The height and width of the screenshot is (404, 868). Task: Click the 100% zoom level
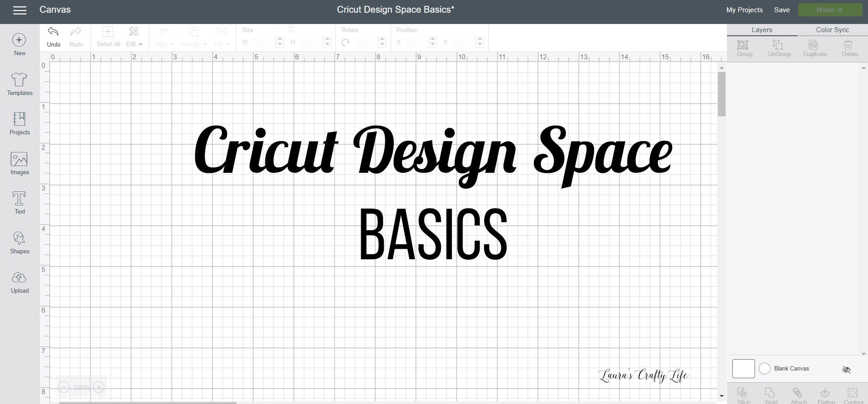coord(81,388)
